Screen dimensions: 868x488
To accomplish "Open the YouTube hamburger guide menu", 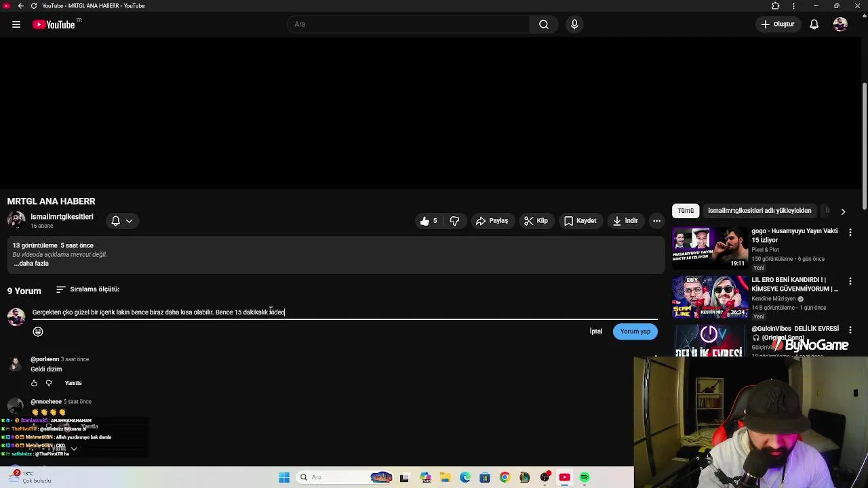I will coord(16,24).
